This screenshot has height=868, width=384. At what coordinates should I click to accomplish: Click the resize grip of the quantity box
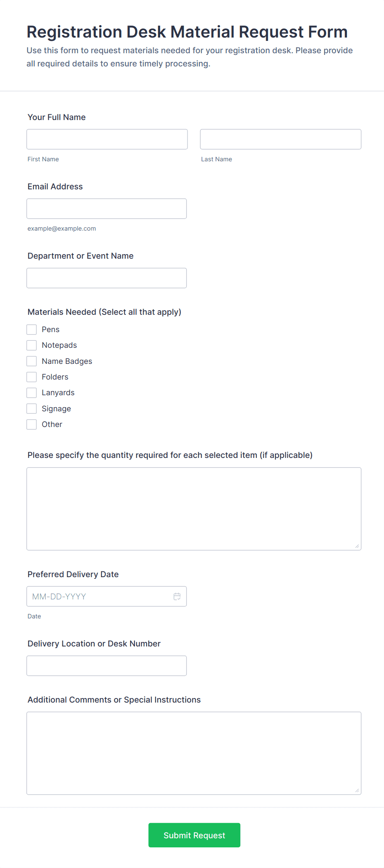pos(357,546)
